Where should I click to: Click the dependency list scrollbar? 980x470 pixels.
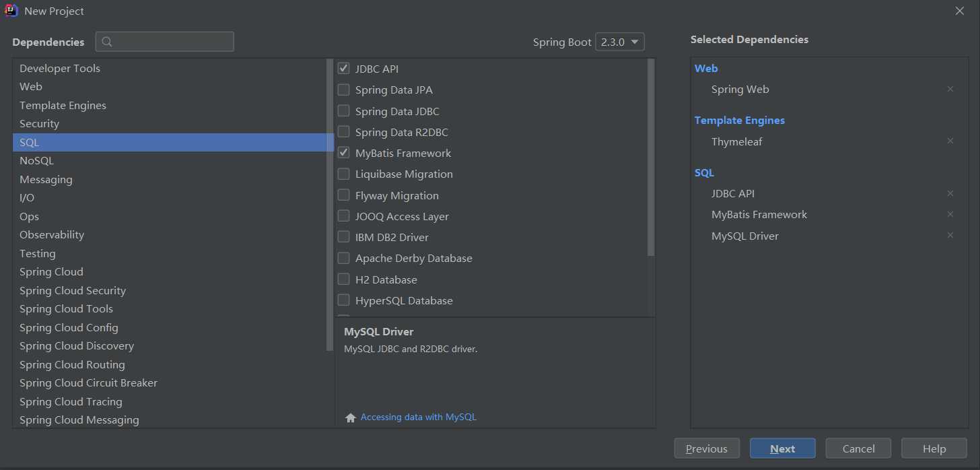click(x=651, y=157)
